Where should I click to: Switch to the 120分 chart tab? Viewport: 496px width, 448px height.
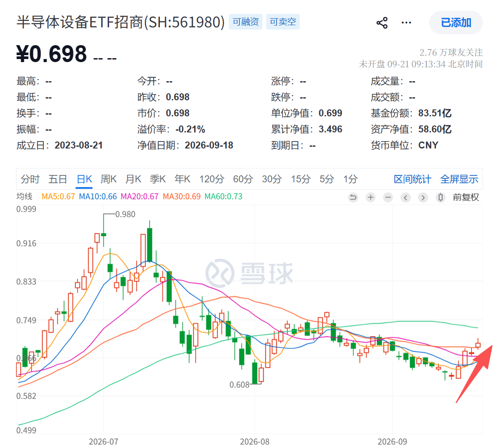point(212,179)
